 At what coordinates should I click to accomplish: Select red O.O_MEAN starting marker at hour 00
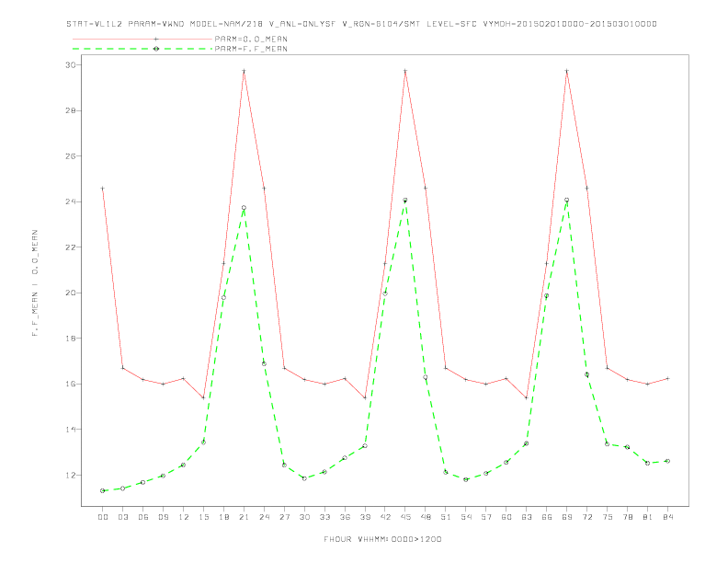tap(103, 189)
